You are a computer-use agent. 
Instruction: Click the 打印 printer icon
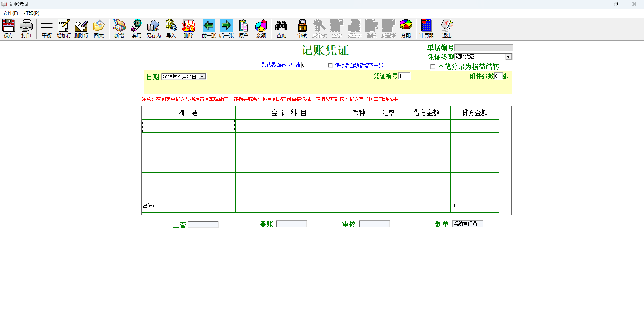tap(26, 28)
